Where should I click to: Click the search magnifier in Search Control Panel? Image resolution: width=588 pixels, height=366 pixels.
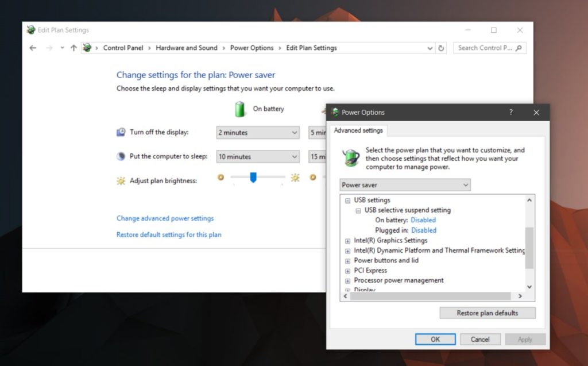pyautogui.click(x=519, y=48)
